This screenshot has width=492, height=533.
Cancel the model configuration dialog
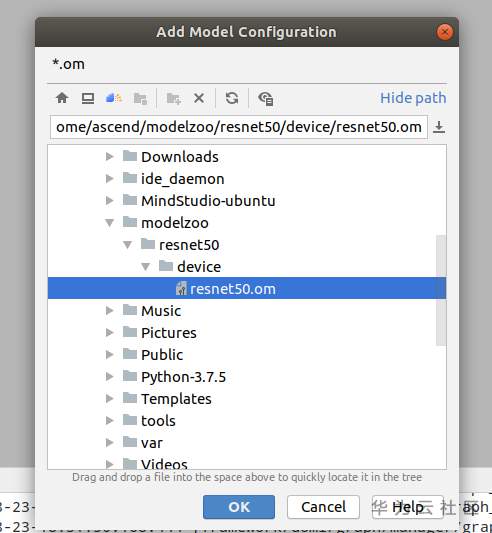pos(323,507)
